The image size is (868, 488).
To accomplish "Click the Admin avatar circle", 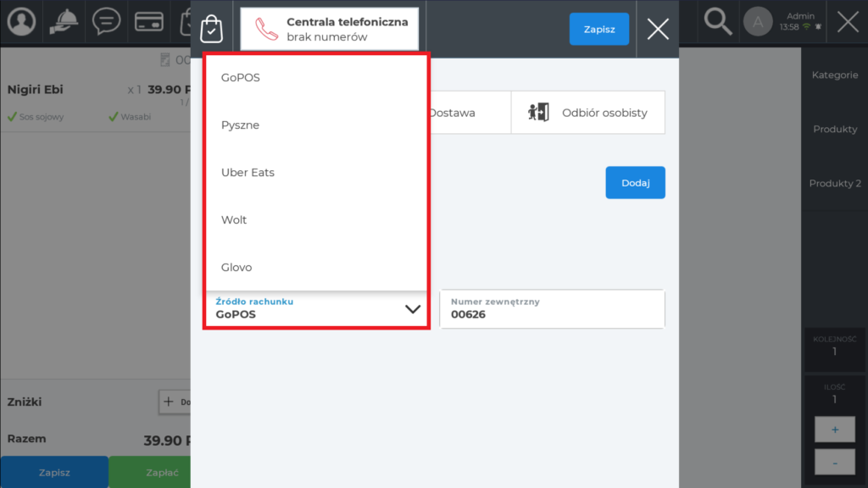I will [x=758, y=22].
